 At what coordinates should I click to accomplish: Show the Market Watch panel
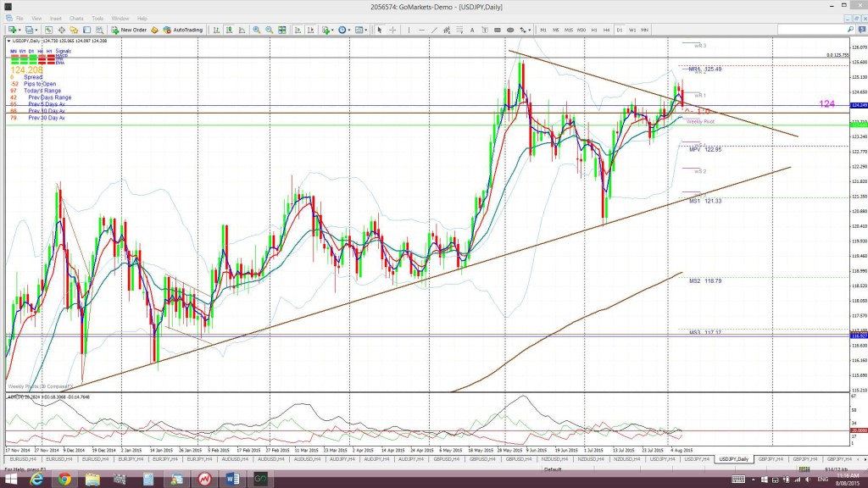point(48,30)
